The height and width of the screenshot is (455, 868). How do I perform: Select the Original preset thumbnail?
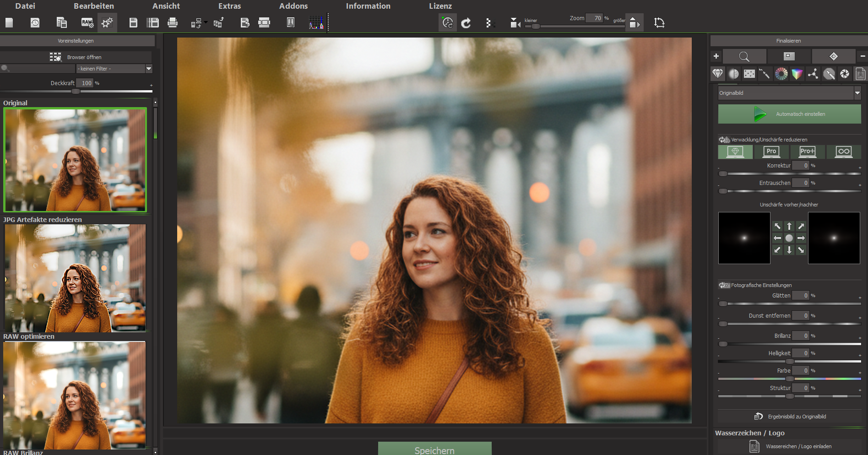[x=75, y=160]
